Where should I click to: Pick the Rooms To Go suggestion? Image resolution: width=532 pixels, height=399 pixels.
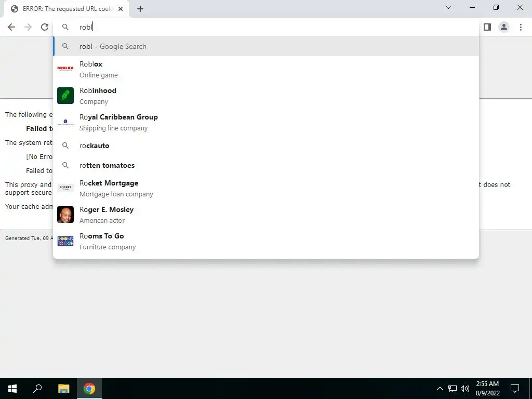(266, 241)
